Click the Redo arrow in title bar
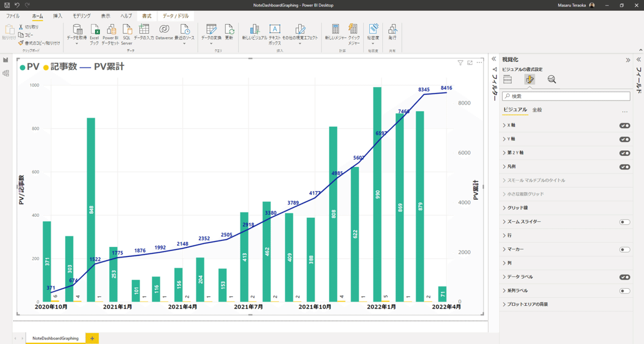Viewport: 644px width, 344px height. pos(27,5)
